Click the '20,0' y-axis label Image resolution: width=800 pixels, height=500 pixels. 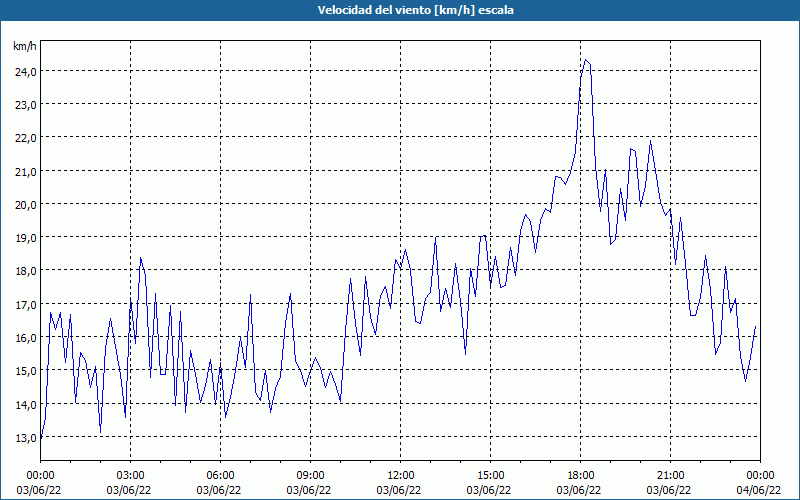click(26, 205)
